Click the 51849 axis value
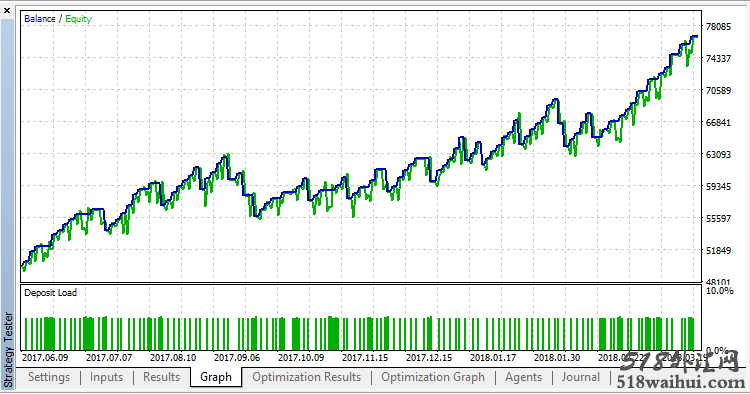The image size is (750, 394). (718, 250)
